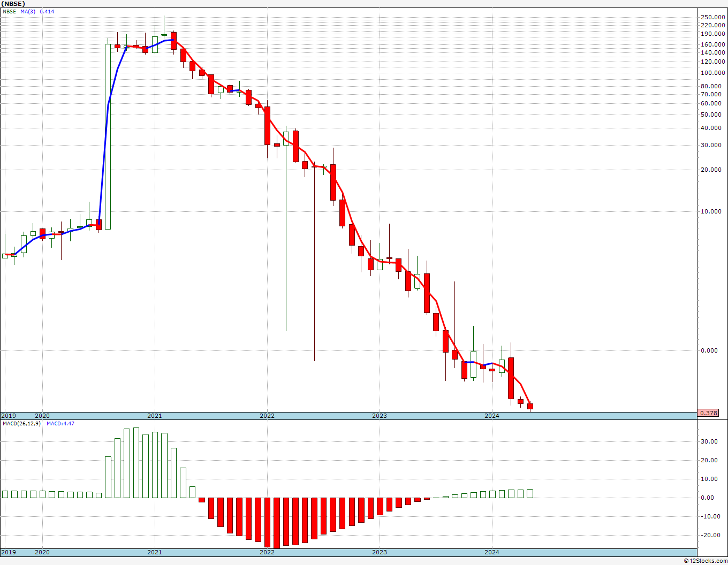Click the 0.378 current price tag

(x=709, y=413)
